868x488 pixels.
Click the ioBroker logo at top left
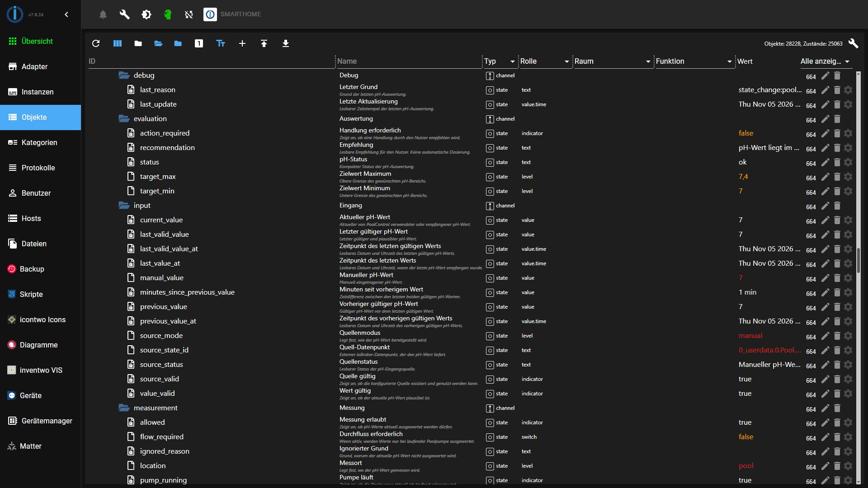[x=15, y=14]
